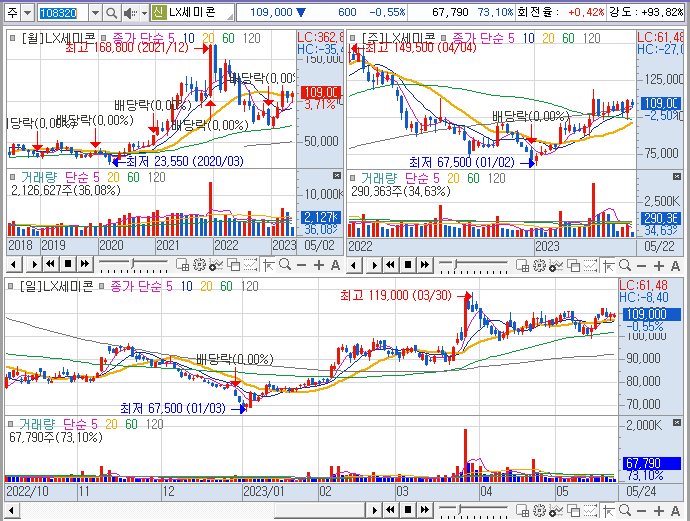Image resolution: width=690 pixels, height=521 pixels.
Task: Open chart layout grid icon on weekly chart
Action: (522, 265)
